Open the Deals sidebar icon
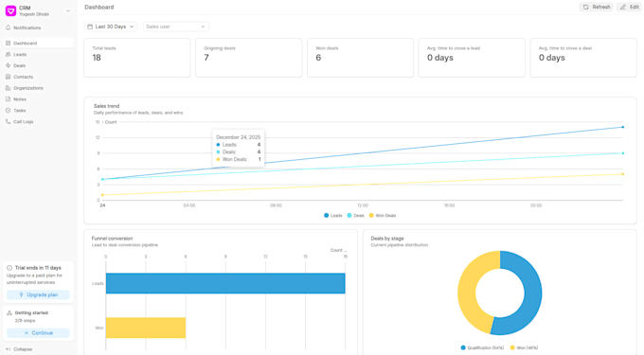The width and height of the screenshot is (644, 355). (8, 65)
